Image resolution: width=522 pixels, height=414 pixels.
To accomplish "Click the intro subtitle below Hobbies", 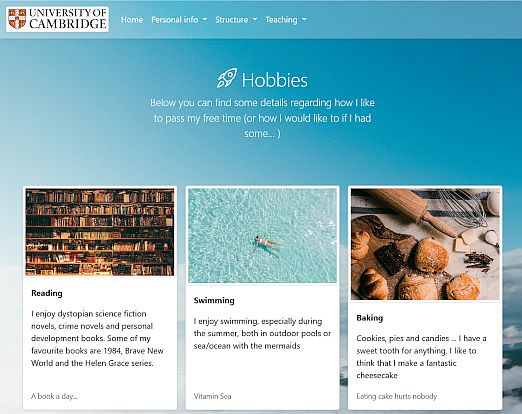I will click(262, 118).
